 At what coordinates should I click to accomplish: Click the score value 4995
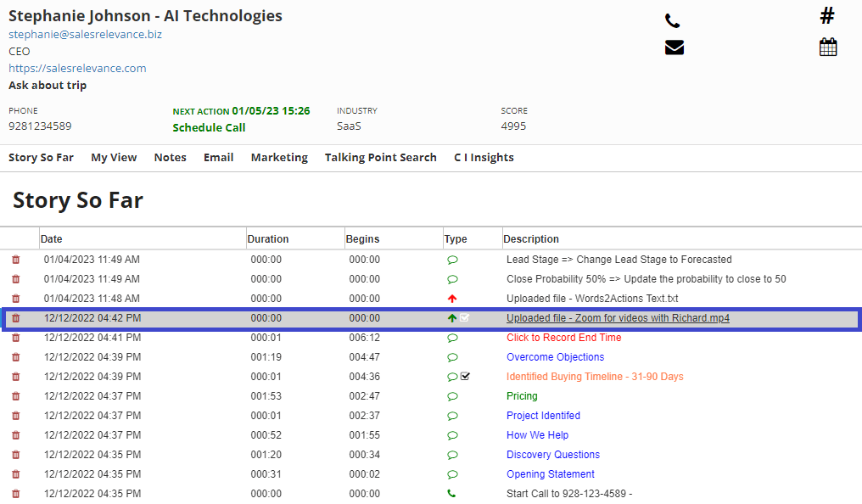tap(513, 126)
